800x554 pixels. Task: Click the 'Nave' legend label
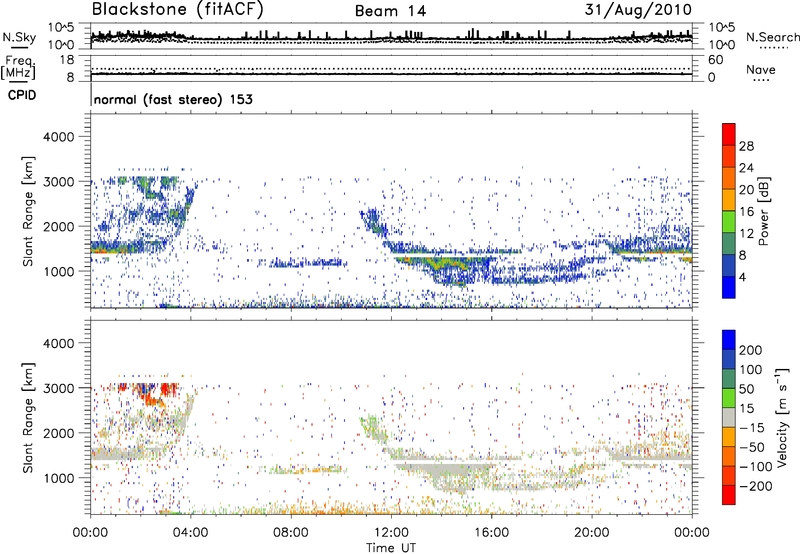tap(761, 70)
